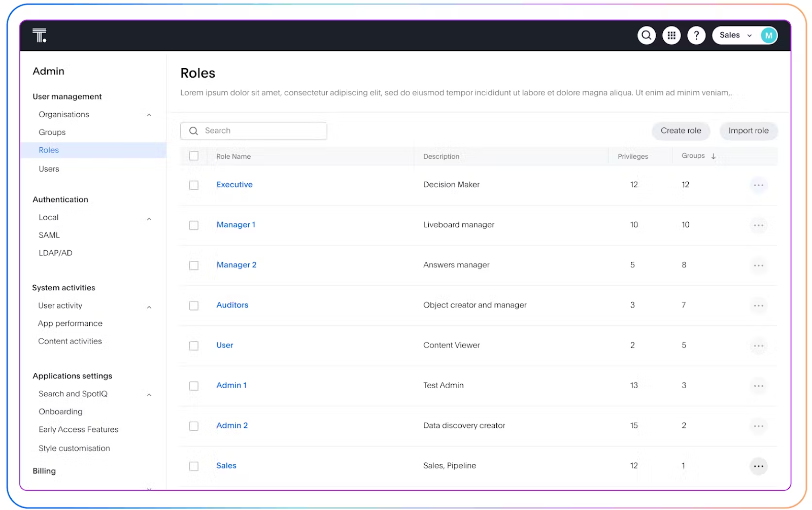Open Users in sidebar
Image resolution: width=812 pixels, height=510 pixels.
49,168
